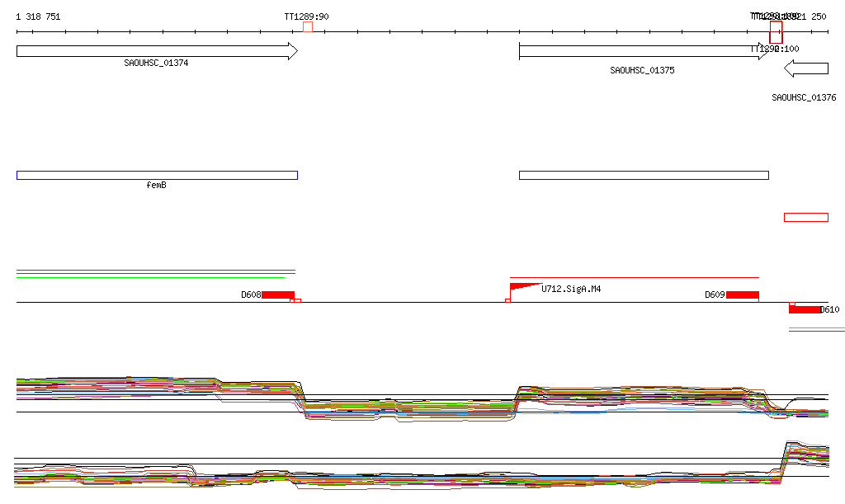Screen dimensions: 845x504
Task: Click the D608 red segment block
Action: pyautogui.click(x=278, y=295)
